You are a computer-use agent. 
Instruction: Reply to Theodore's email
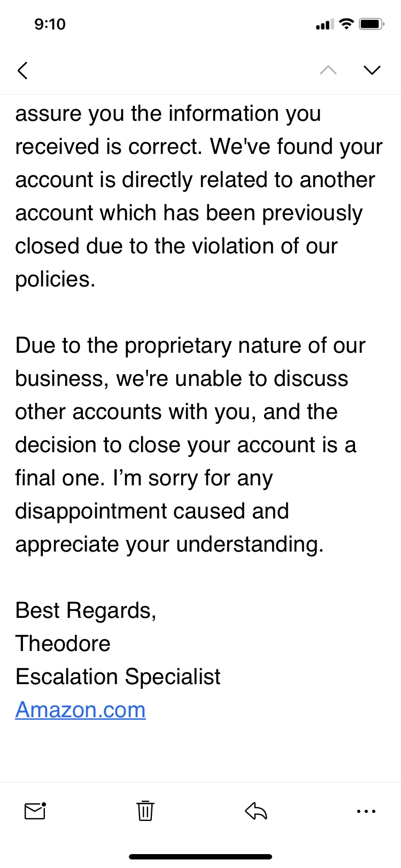[x=256, y=811]
